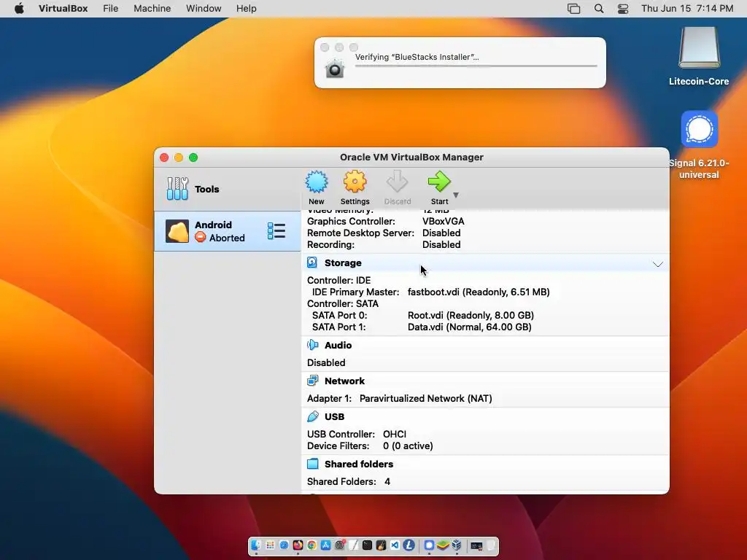Image resolution: width=747 pixels, height=560 pixels.
Task: Open System Settings from the Dock
Action: coord(340,545)
